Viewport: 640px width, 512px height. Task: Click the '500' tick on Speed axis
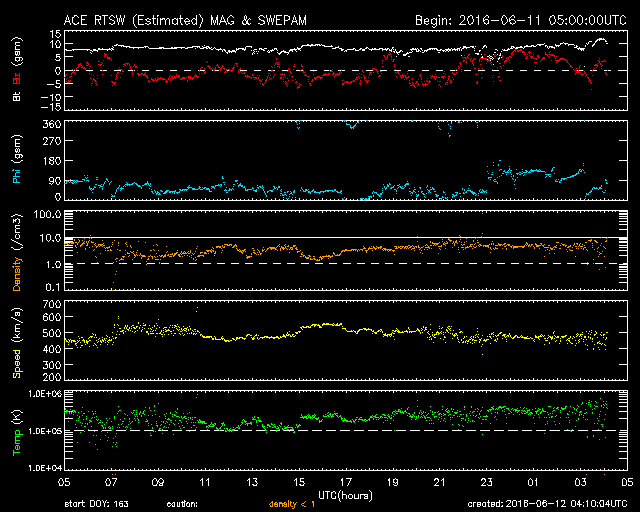tap(52, 333)
